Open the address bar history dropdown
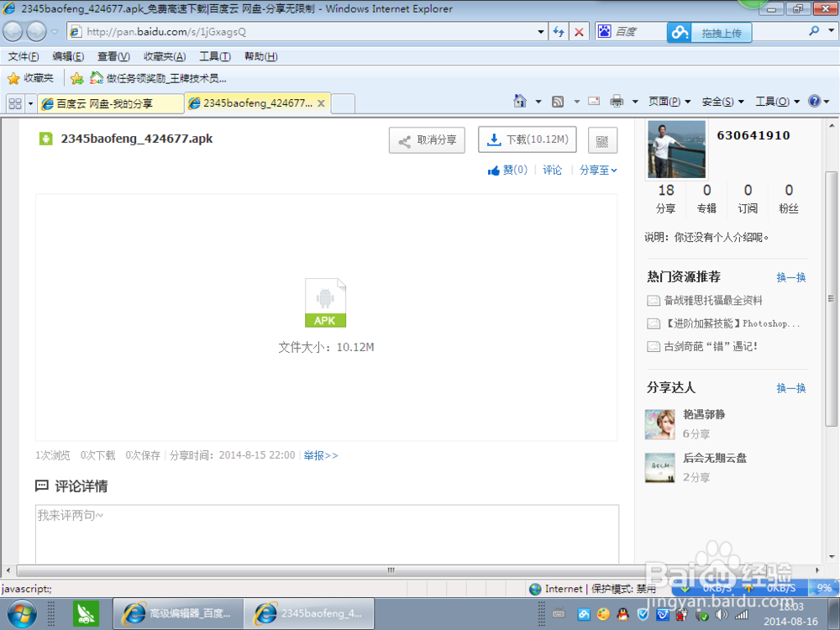Screen dimensions: 840x630 tap(540, 32)
